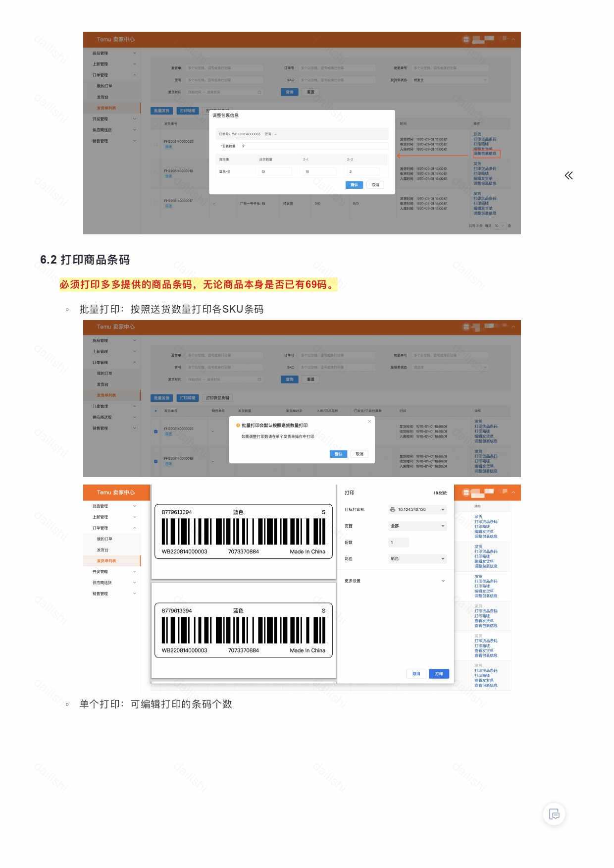Screen dimensions: 614x868
Task: Click the double-chevron collapse icon at page margin
Action: tap(568, 175)
